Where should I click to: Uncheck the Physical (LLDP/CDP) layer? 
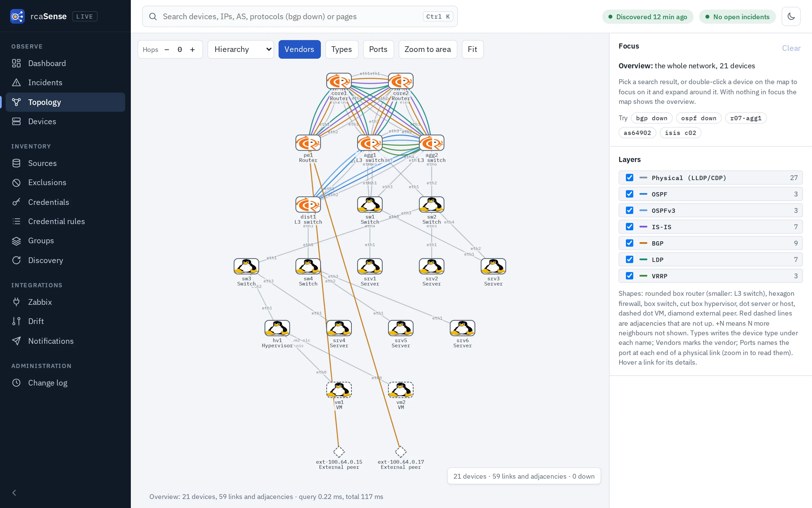click(x=630, y=178)
